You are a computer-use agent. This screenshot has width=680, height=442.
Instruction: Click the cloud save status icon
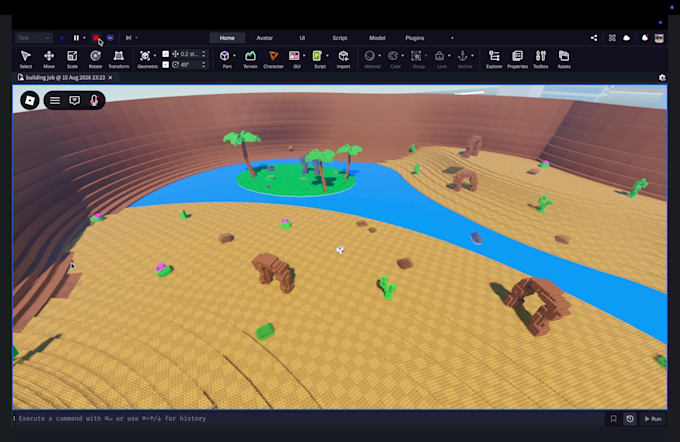pos(627,38)
